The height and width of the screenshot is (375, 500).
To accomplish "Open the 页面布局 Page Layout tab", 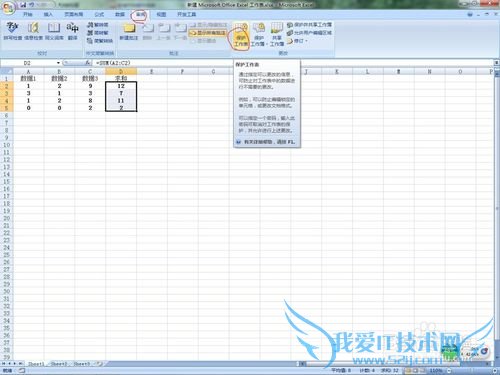I will pos(74,14).
